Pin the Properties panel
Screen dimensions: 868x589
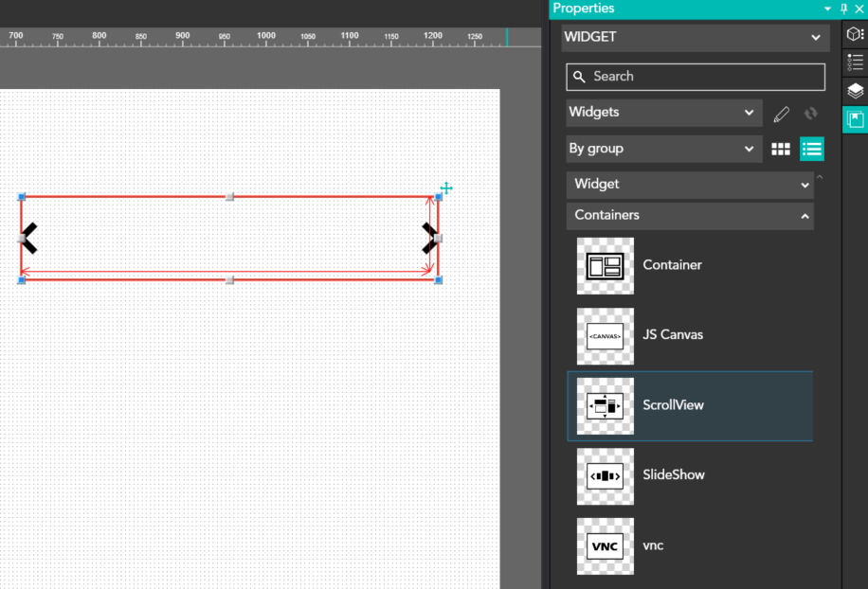[844, 9]
